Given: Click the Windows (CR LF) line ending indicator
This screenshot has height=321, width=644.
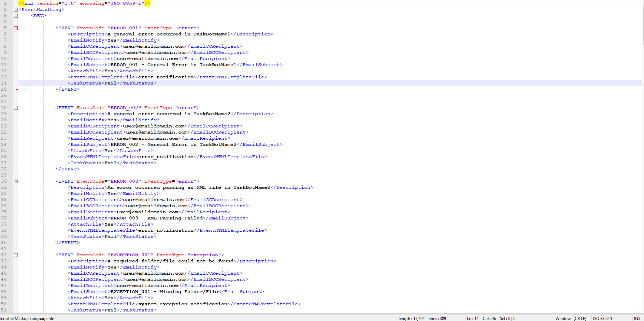Looking at the screenshot, I should pos(571,319).
